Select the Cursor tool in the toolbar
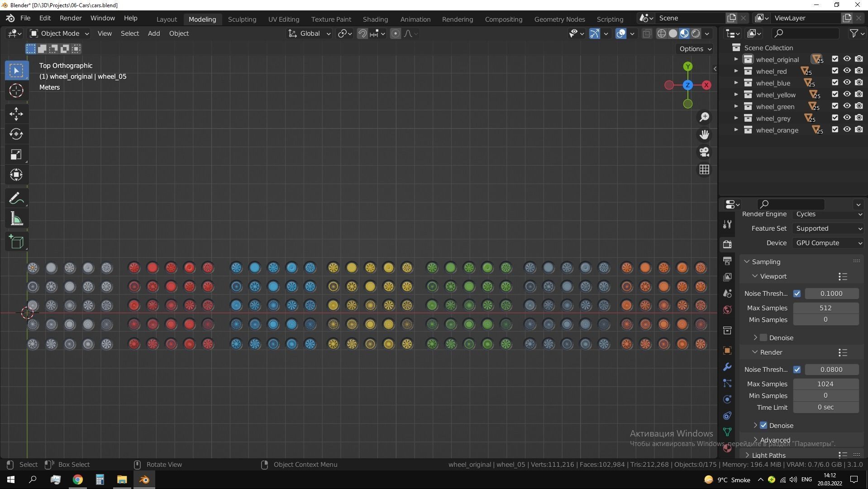The width and height of the screenshot is (868, 489). point(16,90)
